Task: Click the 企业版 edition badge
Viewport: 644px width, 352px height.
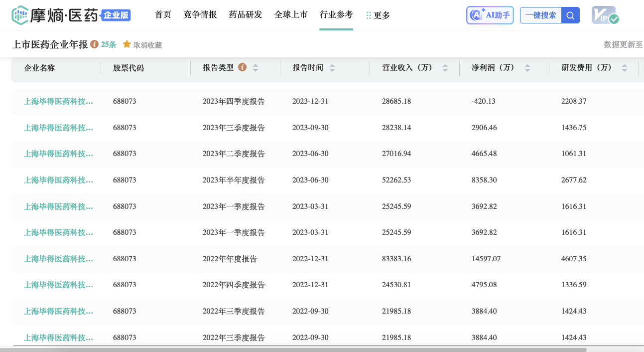Action: tap(116, 15)
